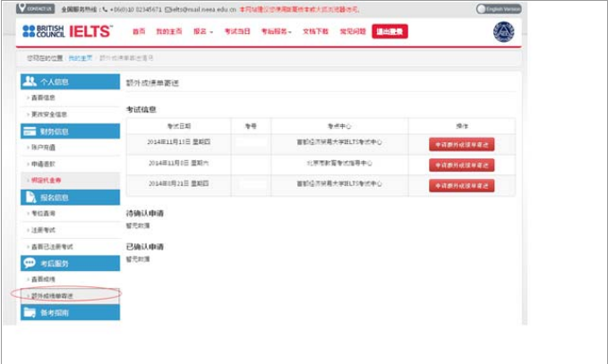Apply for extra score report for 2014年11月8日 exam
608x364 pixels.
461,165
